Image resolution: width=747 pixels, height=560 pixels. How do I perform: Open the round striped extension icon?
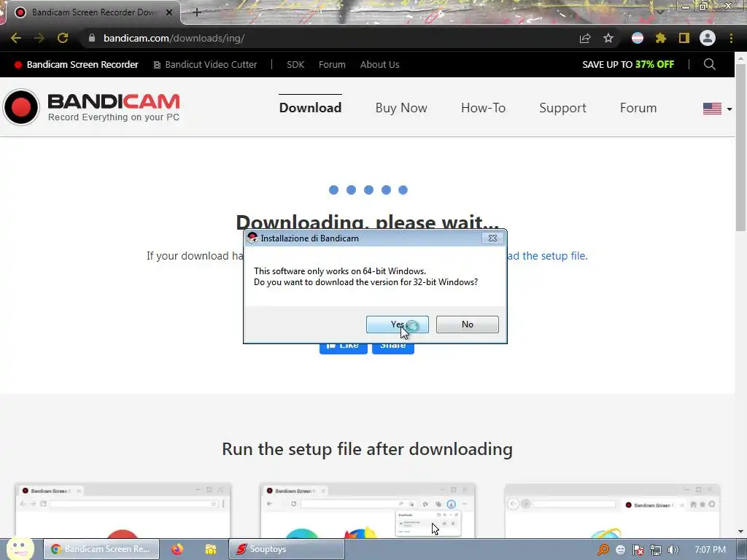click(x=638, y=38)
